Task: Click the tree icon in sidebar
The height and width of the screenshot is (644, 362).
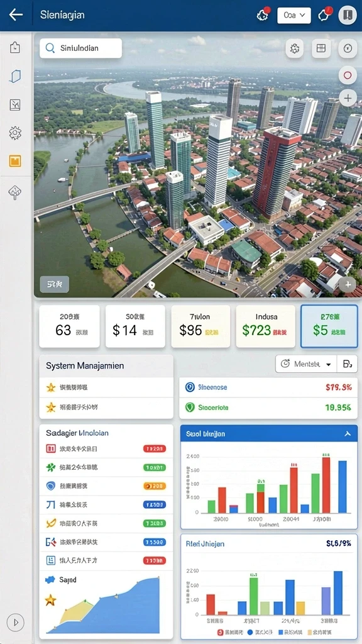Action: tap(15, 192)
